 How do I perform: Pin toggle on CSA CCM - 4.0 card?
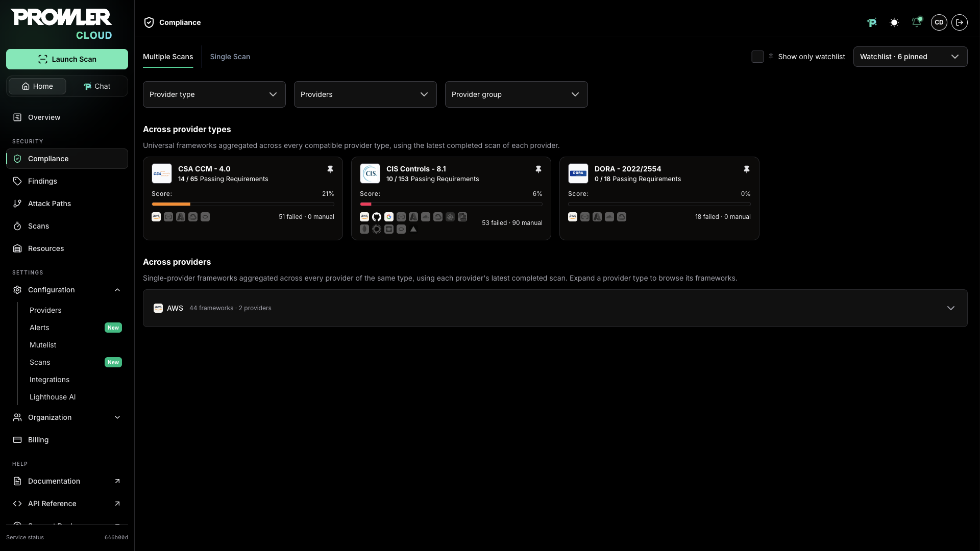330,169
